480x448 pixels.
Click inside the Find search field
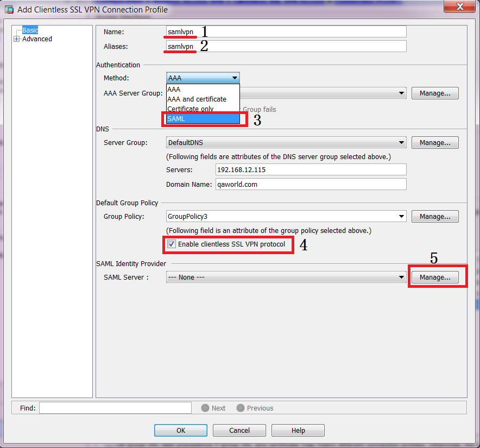click(115, 408)
